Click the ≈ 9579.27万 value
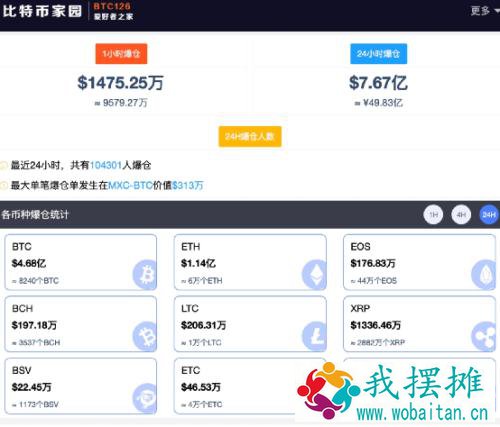500x427 pixels. (121, 103)
